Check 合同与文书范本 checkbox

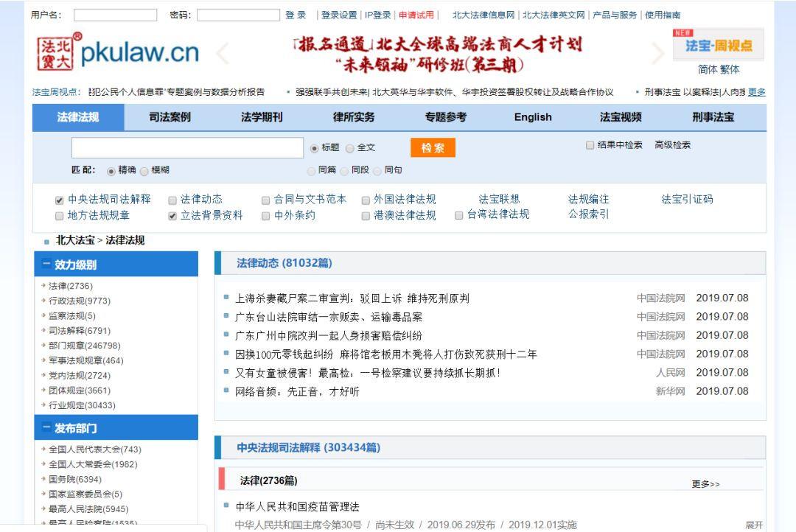tap(265, 200)
